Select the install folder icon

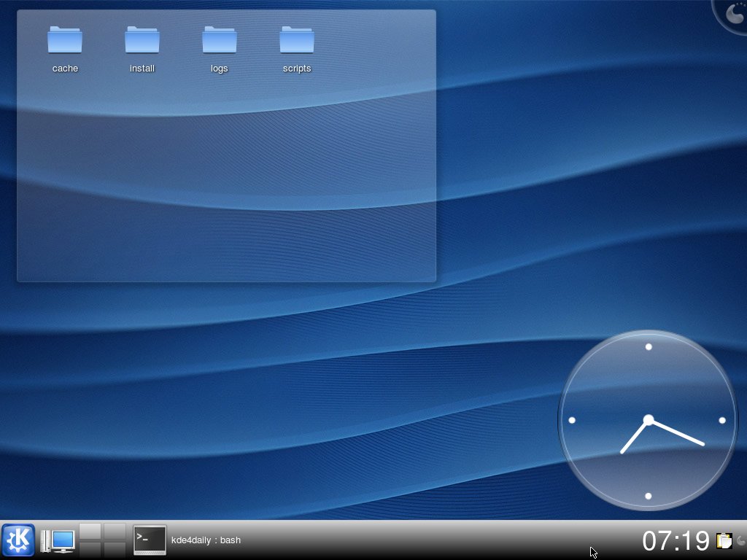[x=142, y=39]
